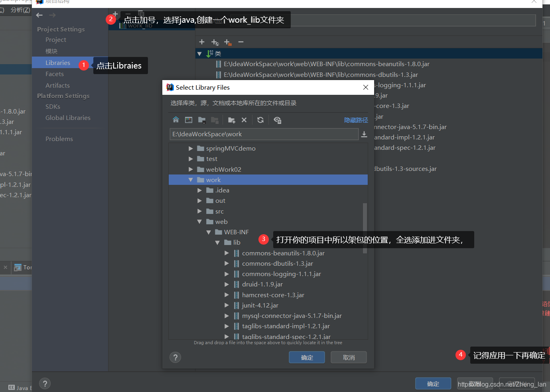Image resolution: width=550 pixels, height=392 pixels.
Task: Select commons-logging-1.1.1.jar in file tree
Action: pyautogui.click(x=281, y=274)
